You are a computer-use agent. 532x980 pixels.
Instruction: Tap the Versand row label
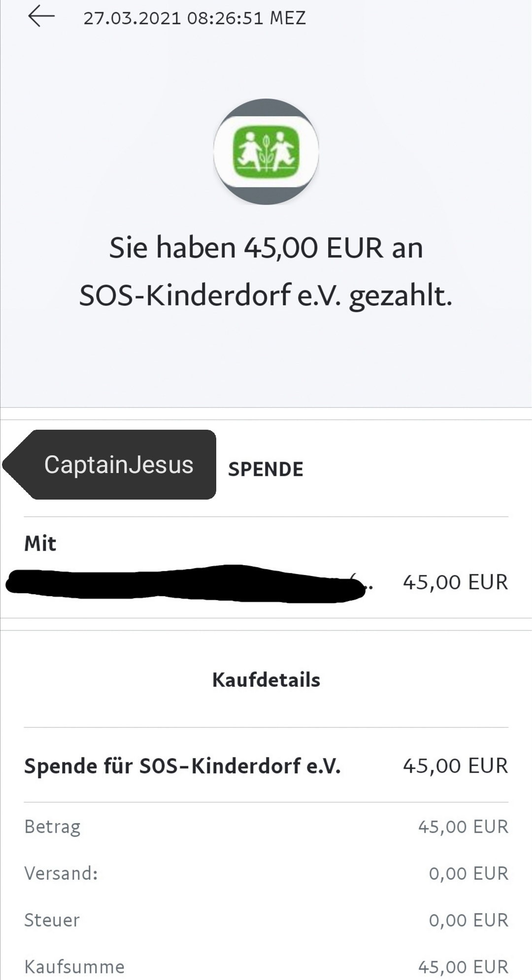pos(61,873)
